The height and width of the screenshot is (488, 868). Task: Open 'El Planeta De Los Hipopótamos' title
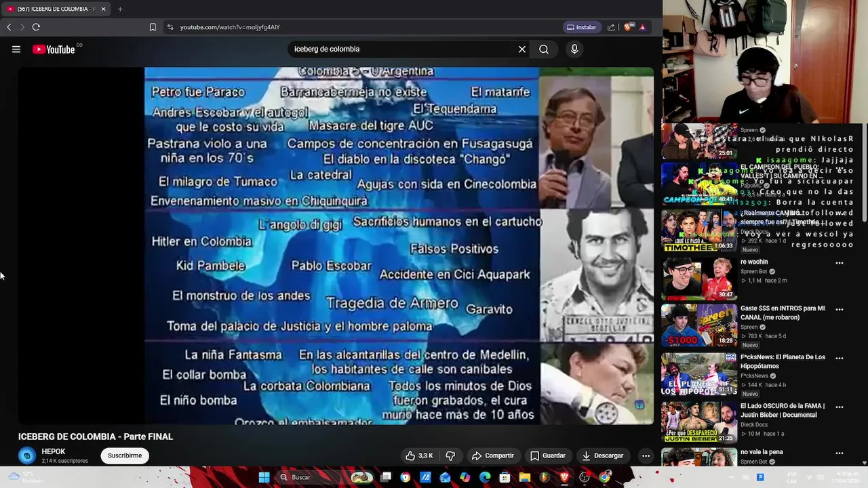pos(783,361)
